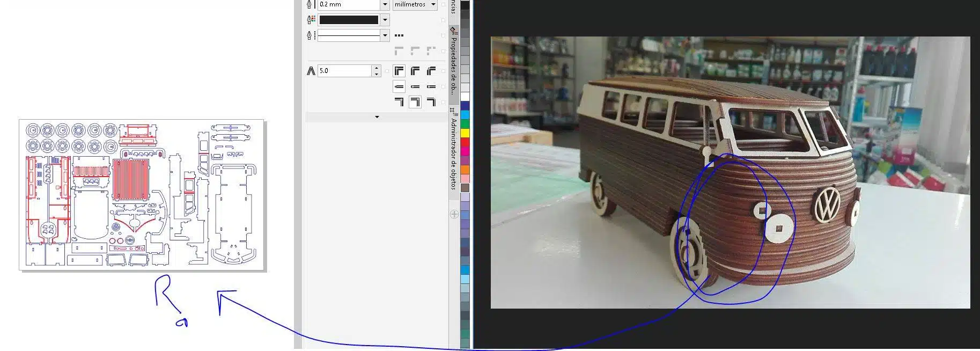
Task: Pick the magenta swatch in the color palette
Action: [465, 151]
